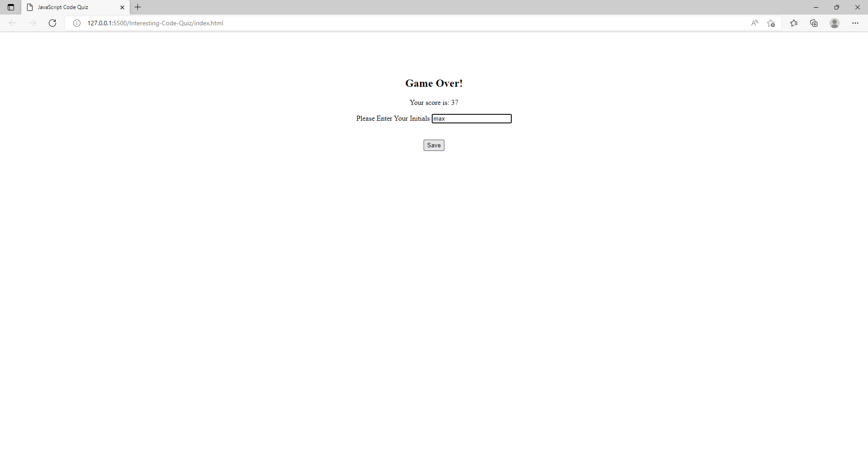This screenshot has height=470, width=868.
Task: Open the browser profile avatar
Action: [x=834, y=23]
